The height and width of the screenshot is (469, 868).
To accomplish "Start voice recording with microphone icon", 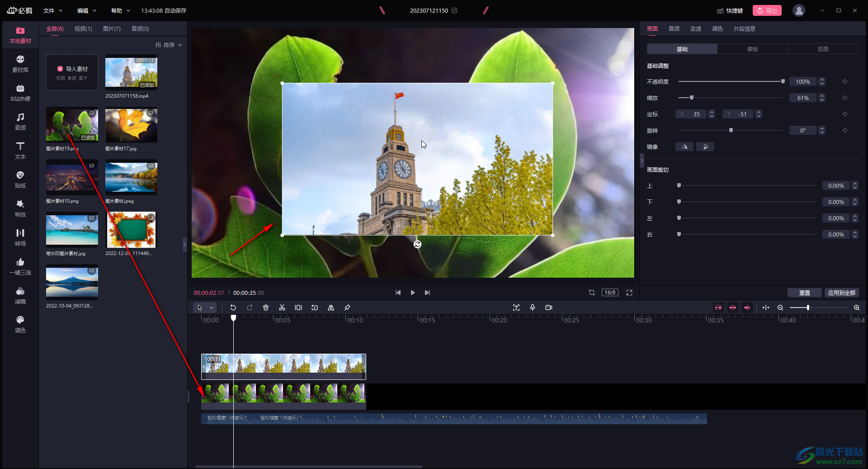I will tap(533, 308).
